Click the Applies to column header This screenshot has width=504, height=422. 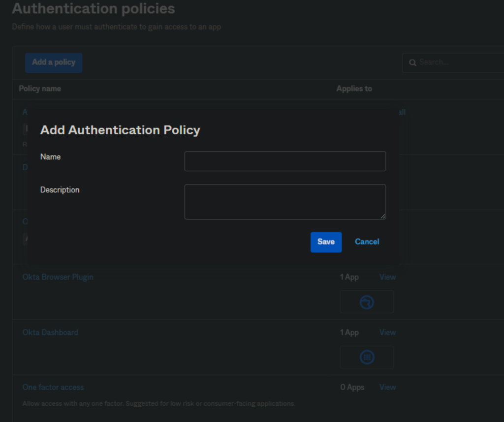(x=354, y=89)
